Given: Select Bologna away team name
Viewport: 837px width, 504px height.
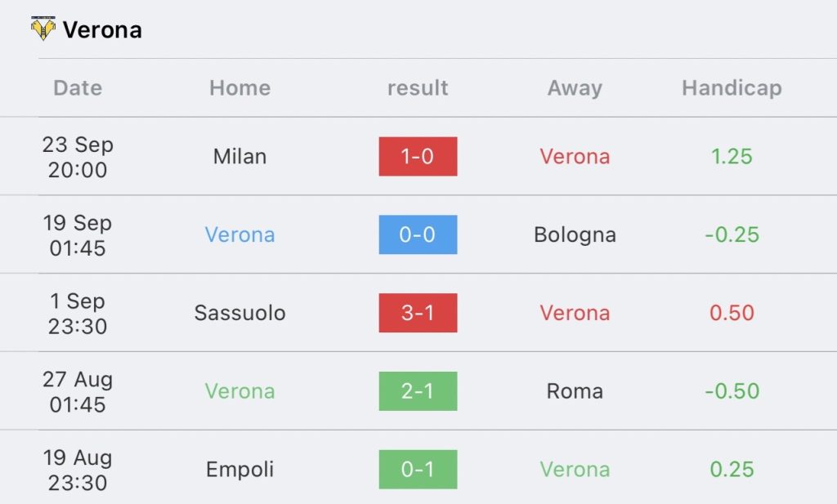Looking at the screenshot, I should pyautogui.click(x=575, y=234).
